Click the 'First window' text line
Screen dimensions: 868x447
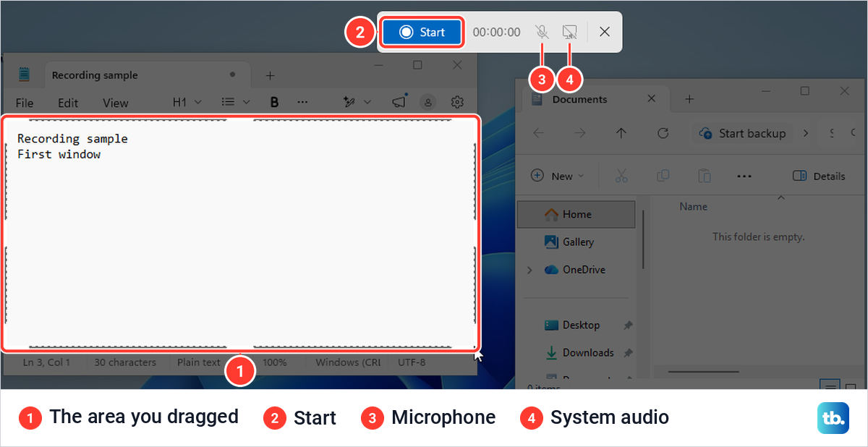(x=59, y=154)
